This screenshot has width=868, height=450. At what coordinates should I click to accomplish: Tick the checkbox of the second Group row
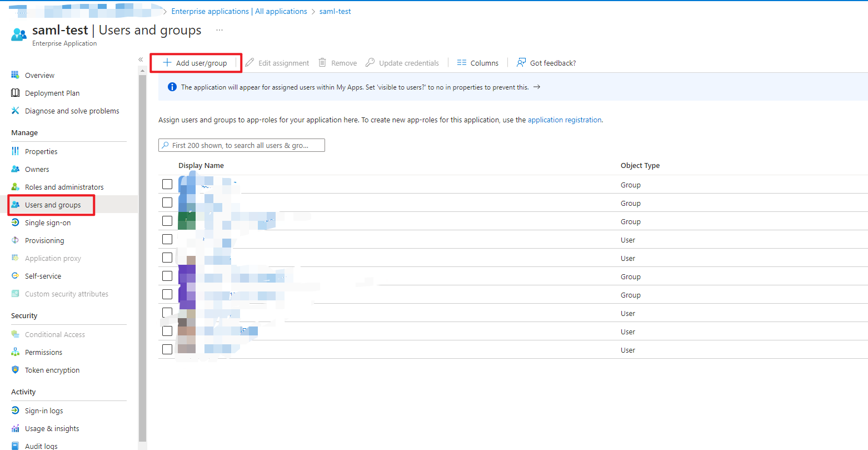(x=167, y=202)
